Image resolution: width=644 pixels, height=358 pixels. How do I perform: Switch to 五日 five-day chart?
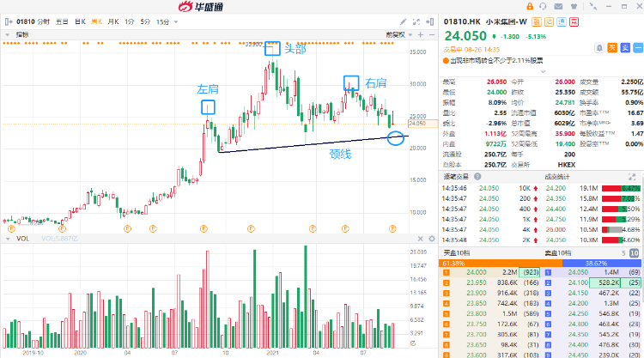62,21
